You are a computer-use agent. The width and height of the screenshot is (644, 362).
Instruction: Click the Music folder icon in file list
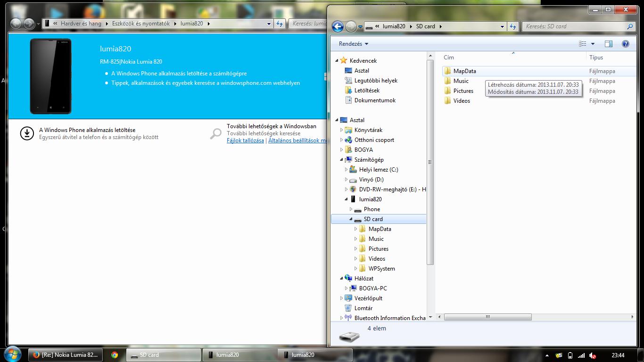(447, 81)
